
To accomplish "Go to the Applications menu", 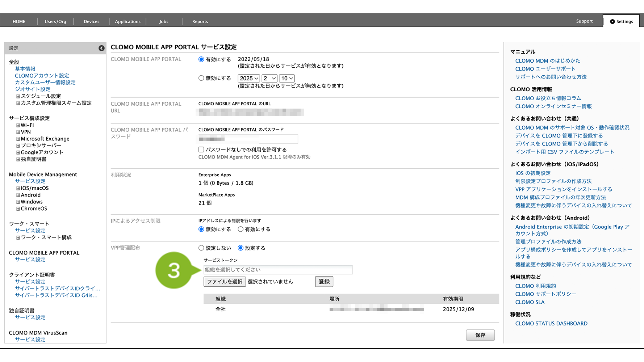I will pyautogui.click(x=127, y=22).
